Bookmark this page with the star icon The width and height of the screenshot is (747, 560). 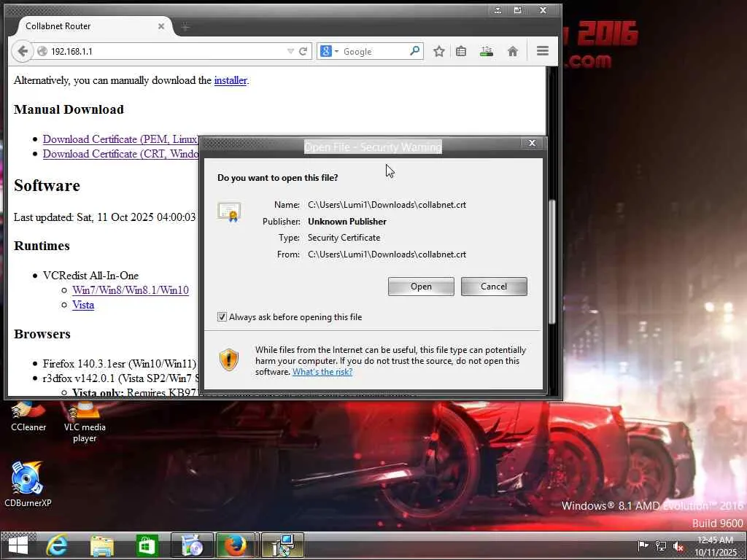click(x=438, y=52)
